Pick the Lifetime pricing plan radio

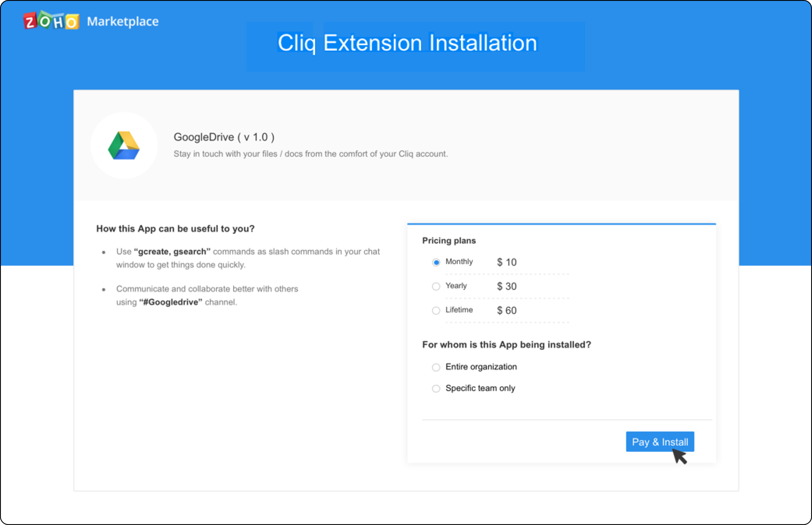coord(436,311)
